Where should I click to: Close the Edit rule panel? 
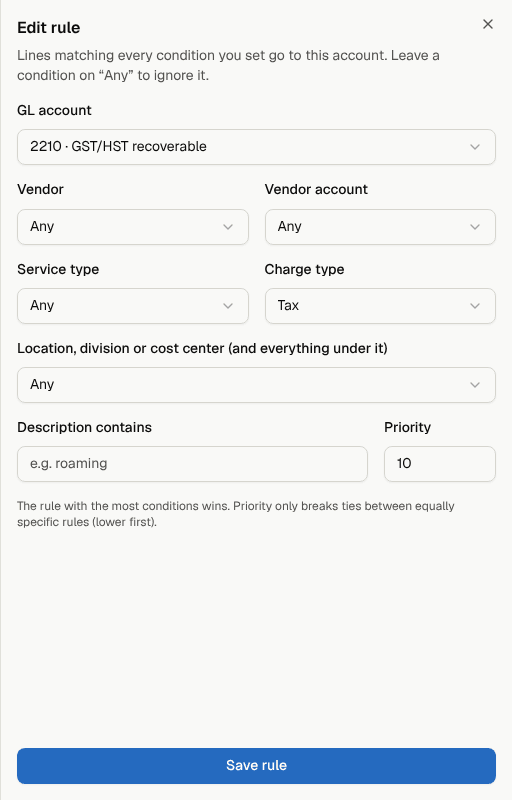[488, 24]
